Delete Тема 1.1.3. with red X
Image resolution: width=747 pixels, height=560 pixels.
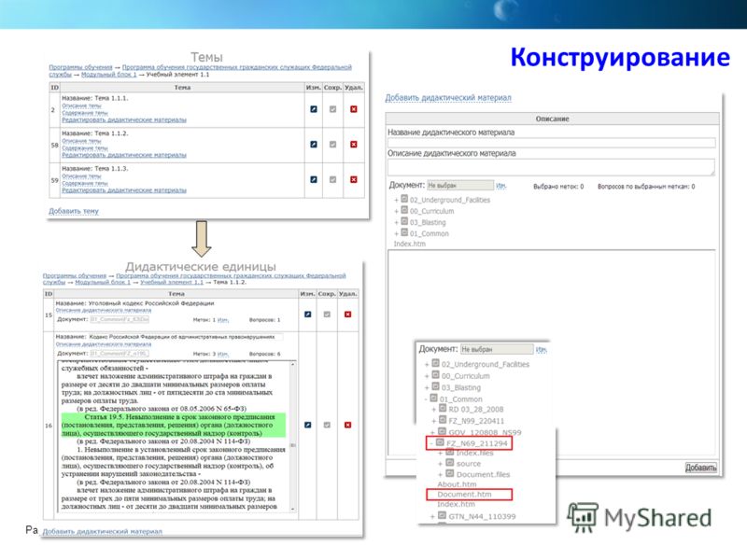pos(354,179)
